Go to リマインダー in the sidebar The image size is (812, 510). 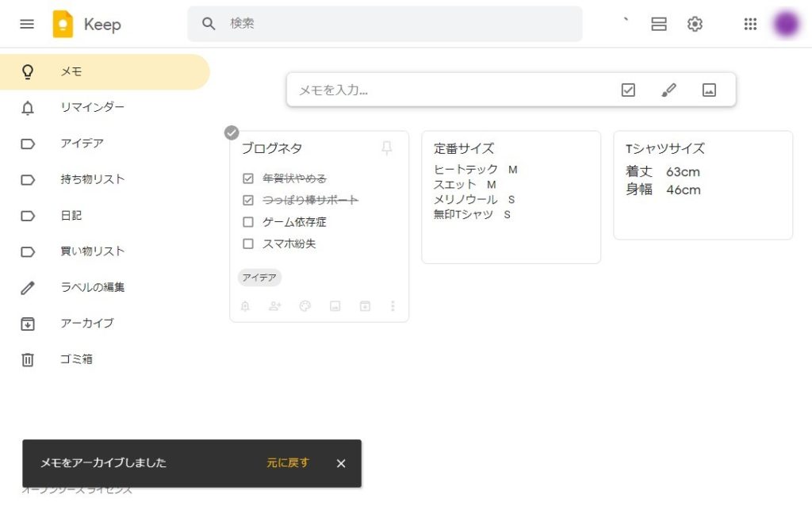pyautogui.click(x=92, y=107)
